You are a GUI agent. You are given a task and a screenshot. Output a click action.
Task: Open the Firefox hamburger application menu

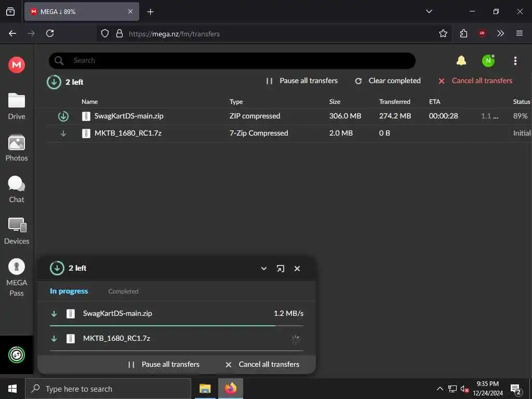pyautogui.click(x=519, y=33)
